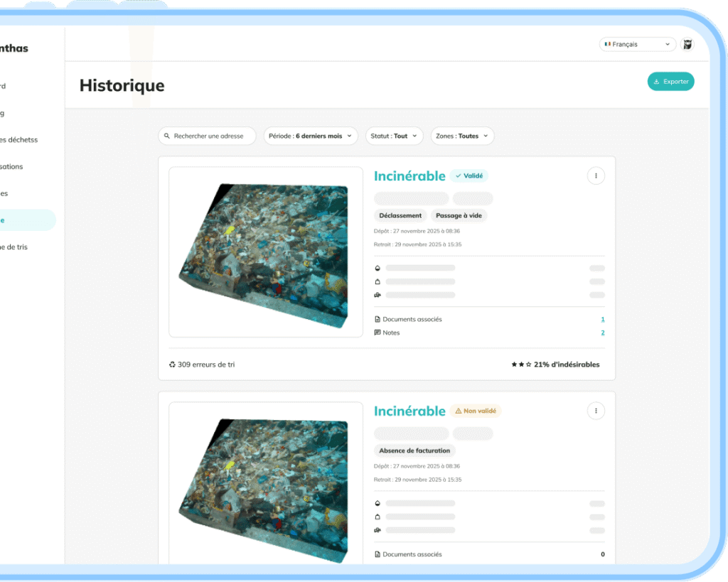Select the Déclassement tag
728x582 pixels.
coord(400,215)
